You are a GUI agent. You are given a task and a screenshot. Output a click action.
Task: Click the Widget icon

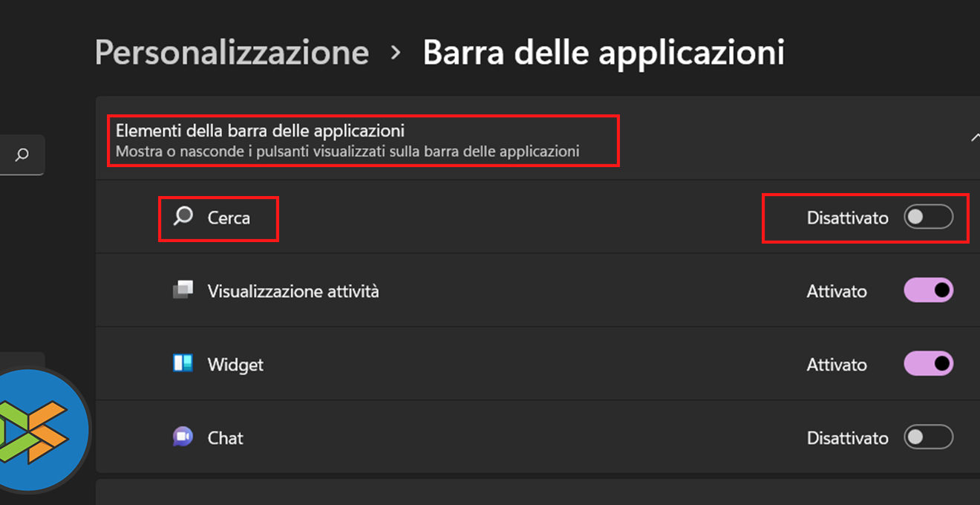point(183,364)
